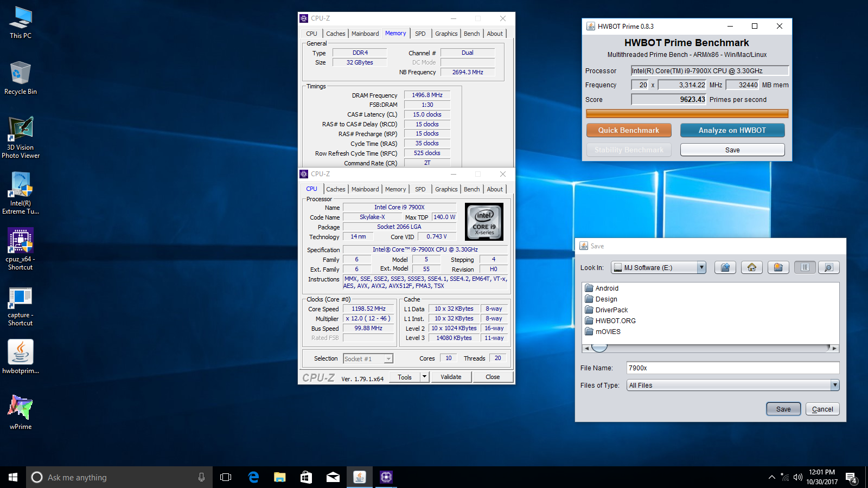The height and width of the screenshot is (488, 868).
Task: Go up one folder level in Save dialog
Action: point(725,267)
